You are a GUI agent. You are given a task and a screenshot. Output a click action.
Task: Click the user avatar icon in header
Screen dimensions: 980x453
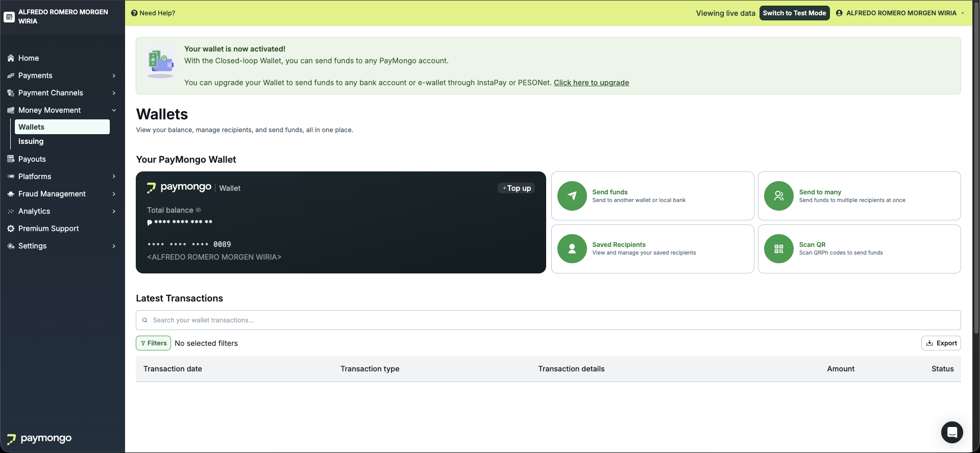pyautogui.click(x=839, y=13)
